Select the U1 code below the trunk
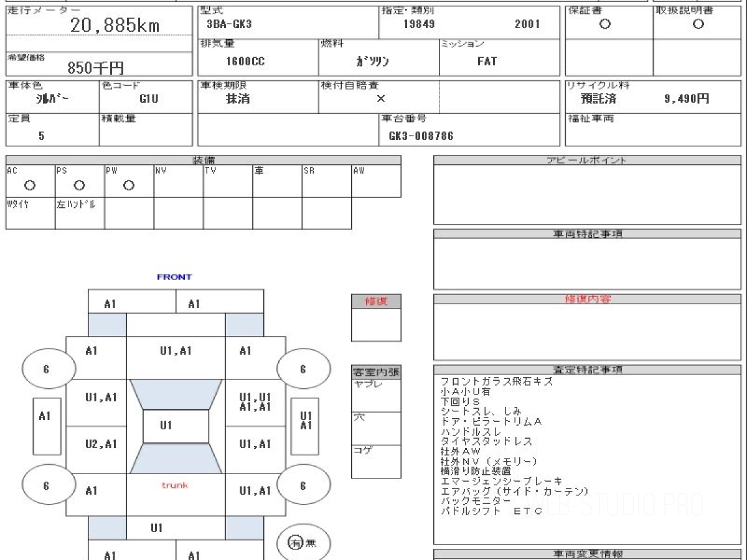The image size is (747, 560). tap(157, 528)
